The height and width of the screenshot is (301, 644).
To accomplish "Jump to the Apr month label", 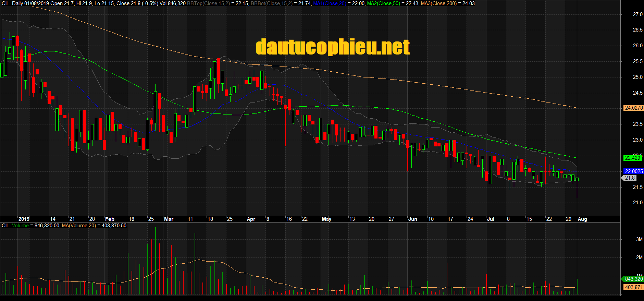I will click(251, 219).
